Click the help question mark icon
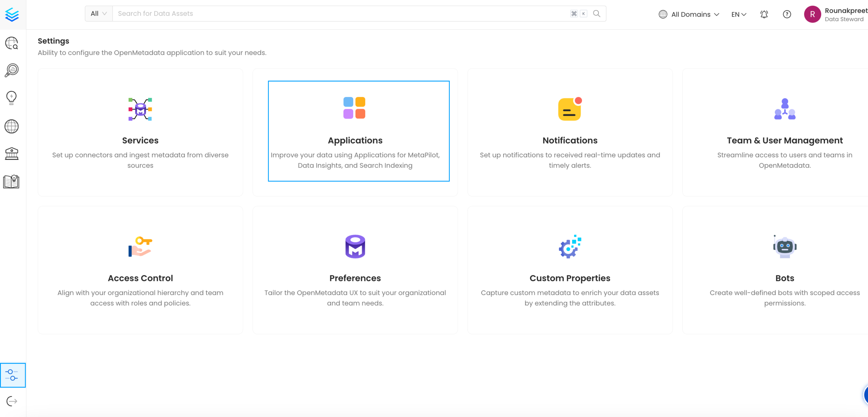Image resolution: width=868 pixels, height=417 pixels. pyautogui.click(x=787, y=14)
